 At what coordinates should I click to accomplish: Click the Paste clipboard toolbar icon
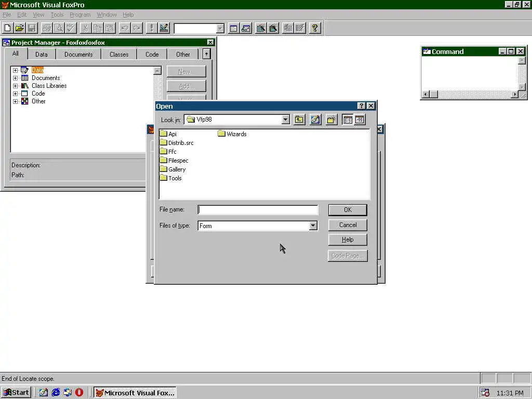(x=109, y=28)
